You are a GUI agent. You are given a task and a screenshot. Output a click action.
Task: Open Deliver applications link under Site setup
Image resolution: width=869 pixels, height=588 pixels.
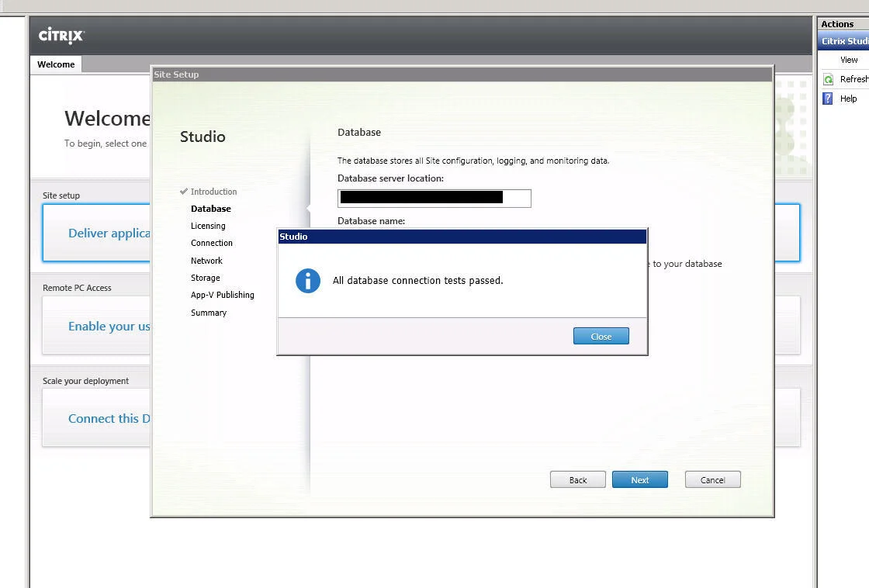tap(109, 233)
